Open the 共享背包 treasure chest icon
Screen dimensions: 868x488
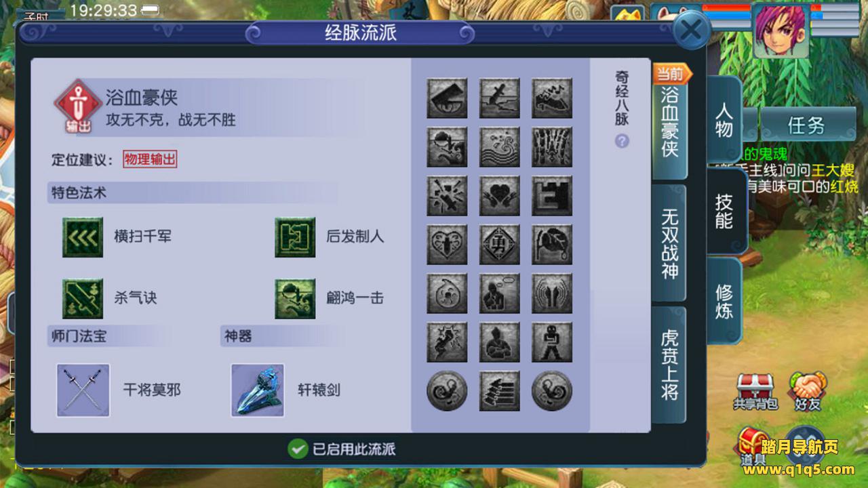coord(755,389)
